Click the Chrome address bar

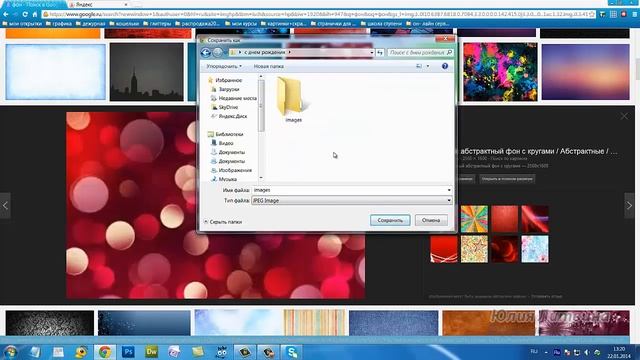coord(318,14)
